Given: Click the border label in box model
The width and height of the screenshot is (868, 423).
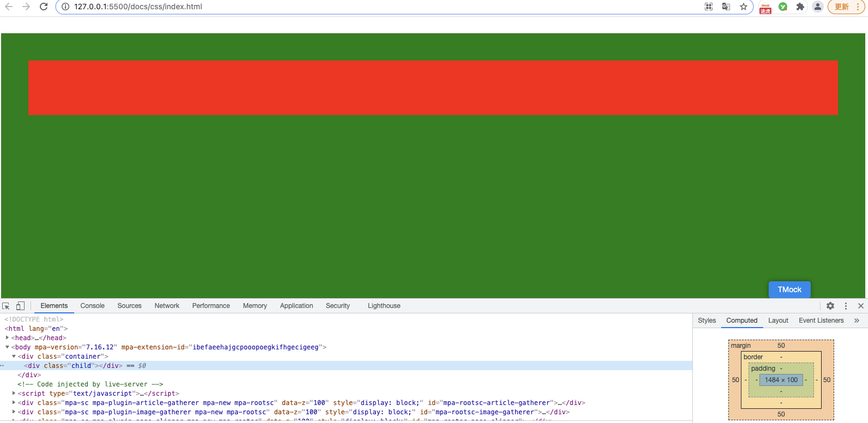Looking at the screenshot, I should click(753, 357).
